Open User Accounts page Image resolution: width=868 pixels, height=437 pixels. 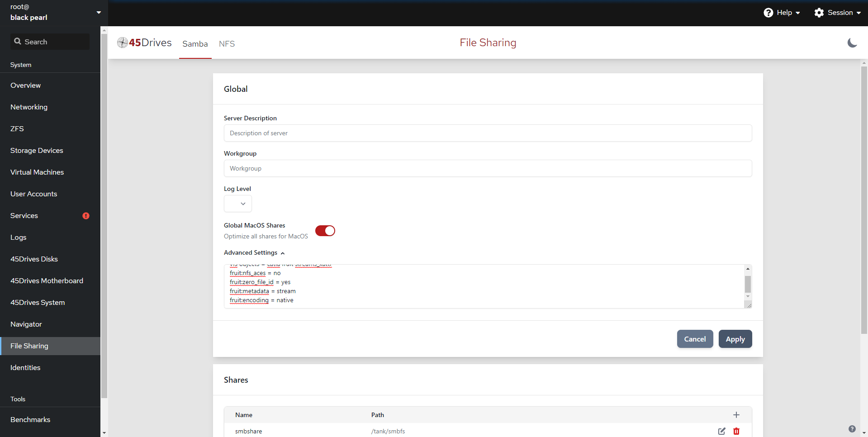[50, 194]
